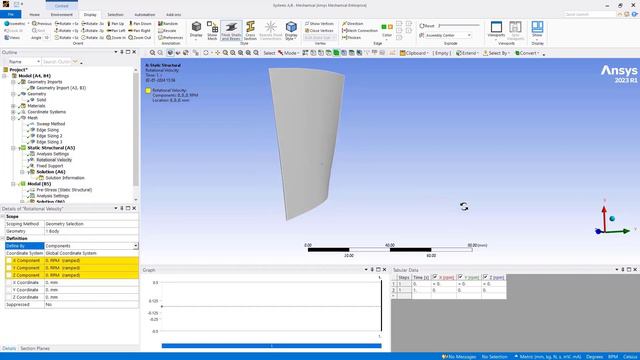
Task: Expand the Materials tree node
Action: click(x=13, y=106)
